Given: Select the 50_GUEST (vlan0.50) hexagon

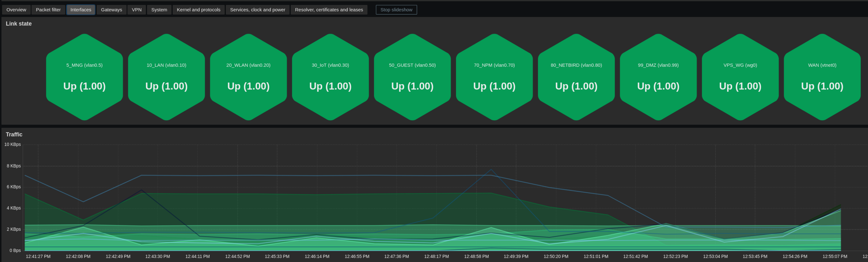Looking at the screenshot, I should (412, 77).
